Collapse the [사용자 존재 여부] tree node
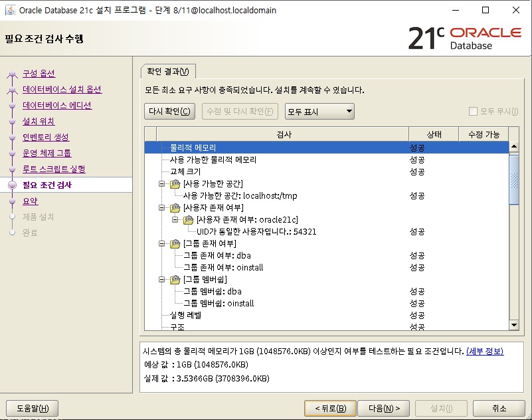532x420 pixels. [x=162, y=208]
